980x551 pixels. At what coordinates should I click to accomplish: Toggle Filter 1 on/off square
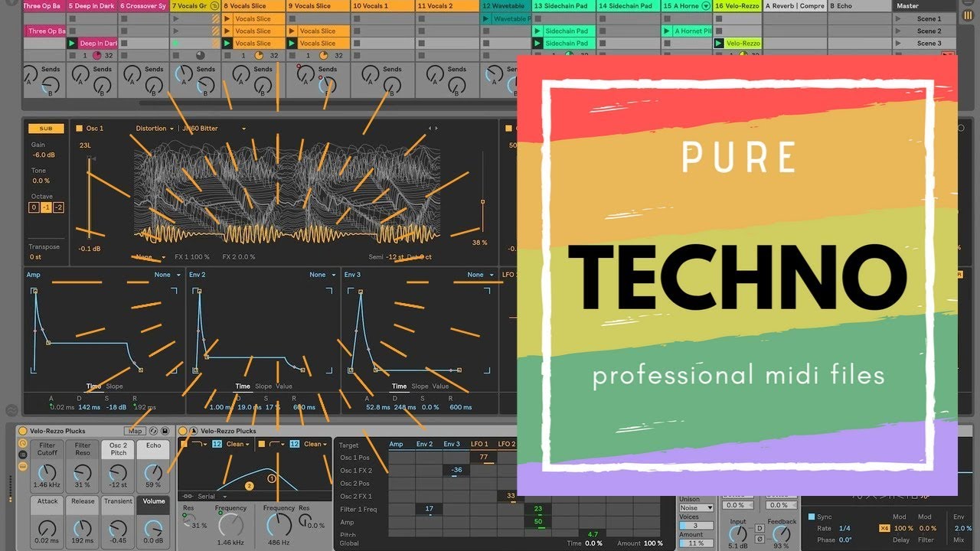point(184,444)
